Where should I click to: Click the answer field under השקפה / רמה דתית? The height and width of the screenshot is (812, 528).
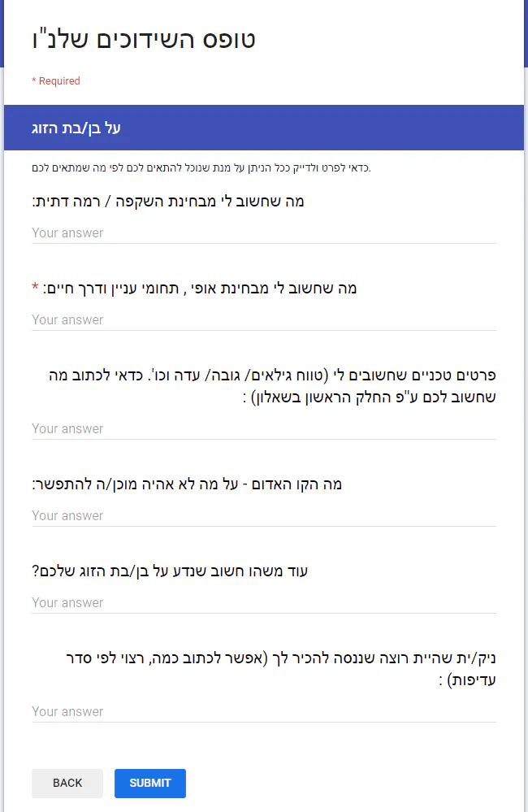[x=263, y=232]
